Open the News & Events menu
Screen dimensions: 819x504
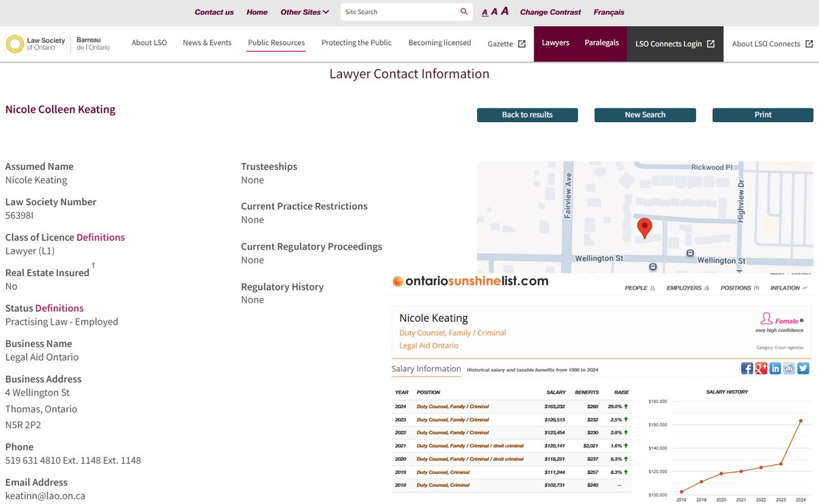[x=207, y=42]
